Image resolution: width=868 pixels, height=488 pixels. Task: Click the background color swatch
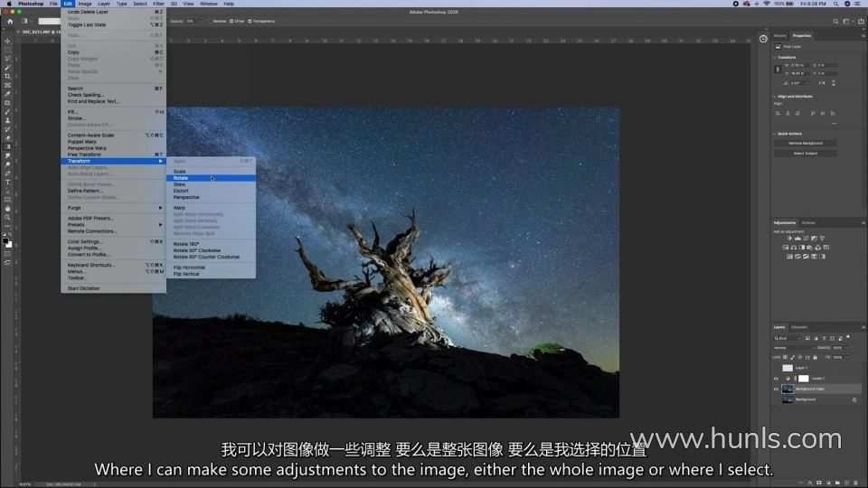(9, 245)
